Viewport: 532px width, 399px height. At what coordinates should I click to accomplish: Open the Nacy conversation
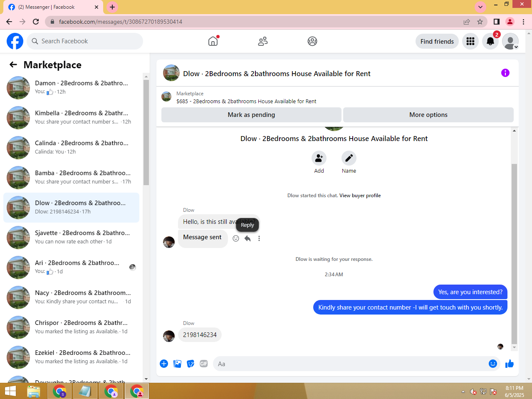click(x=71, y=297)
